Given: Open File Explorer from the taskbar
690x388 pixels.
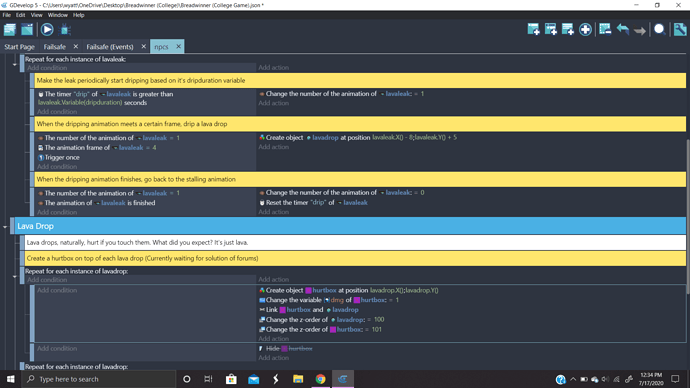Looking at the screenshot, I should click(298, 379).
